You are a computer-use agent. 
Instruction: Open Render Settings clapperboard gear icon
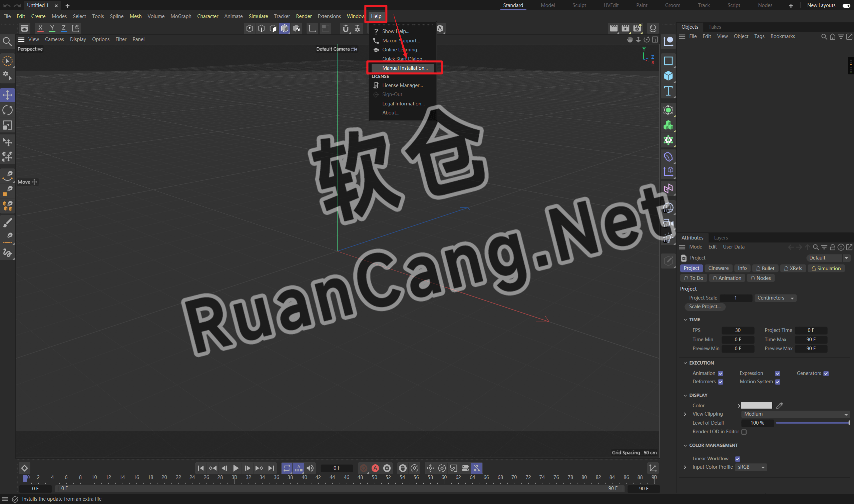tap(637, 28)
